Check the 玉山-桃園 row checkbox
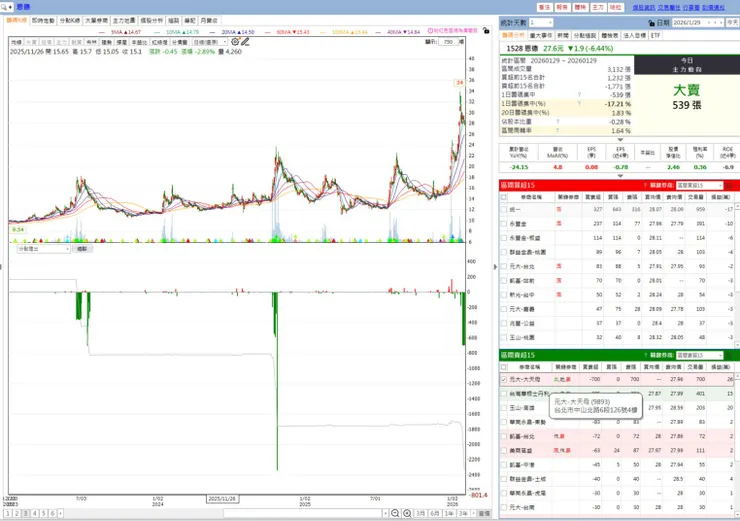 coord(504,337)
